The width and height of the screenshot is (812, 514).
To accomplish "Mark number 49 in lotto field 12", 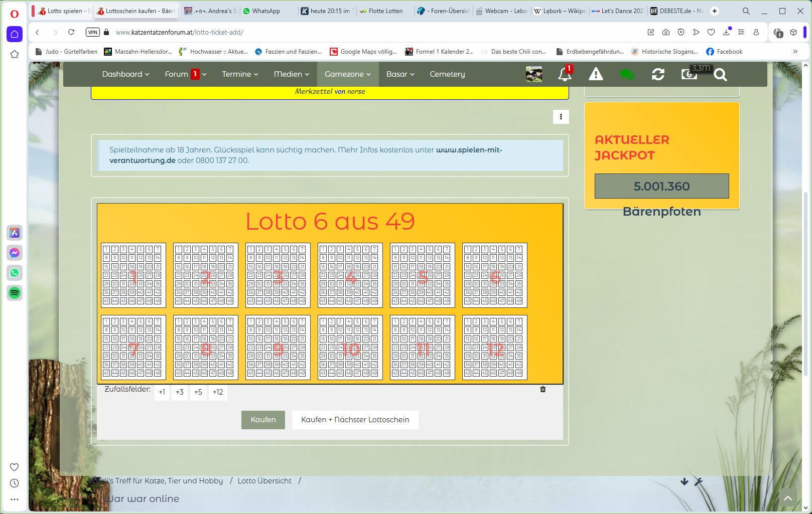I will coord(519,373).
